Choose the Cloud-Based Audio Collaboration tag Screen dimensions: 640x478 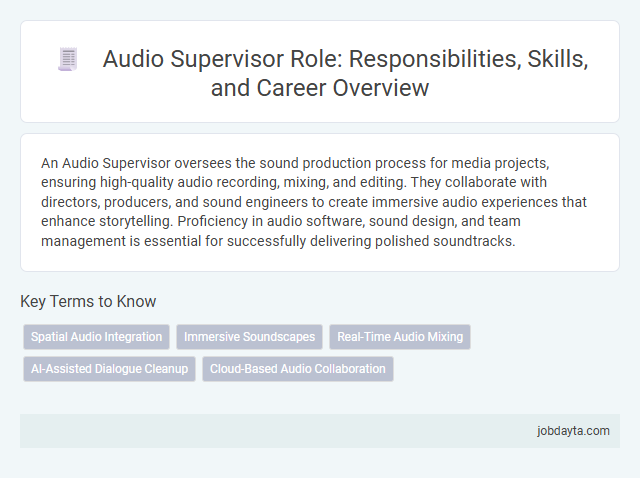coord(298,369)
